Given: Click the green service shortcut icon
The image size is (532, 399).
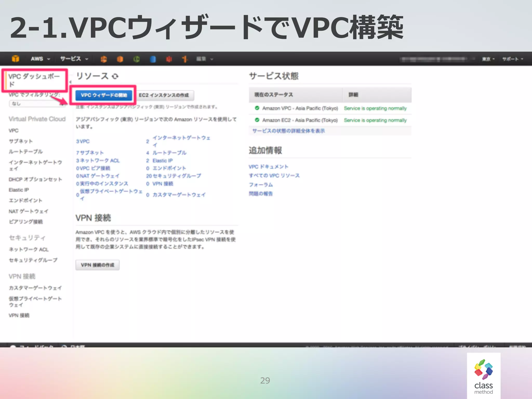Looking at the screenshot, I should [136, 59].
